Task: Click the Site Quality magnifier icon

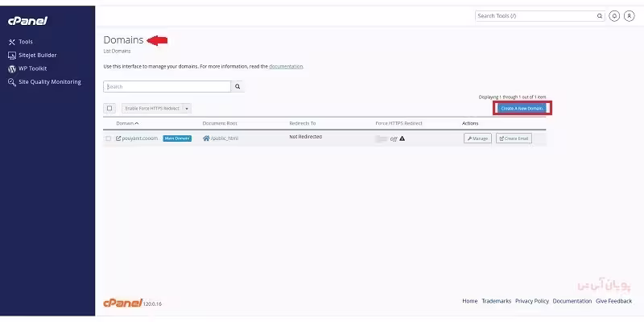Action: [12, 82]
